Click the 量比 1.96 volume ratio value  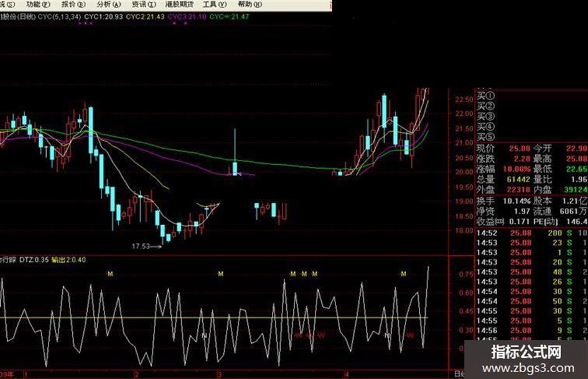coord(579,179)
